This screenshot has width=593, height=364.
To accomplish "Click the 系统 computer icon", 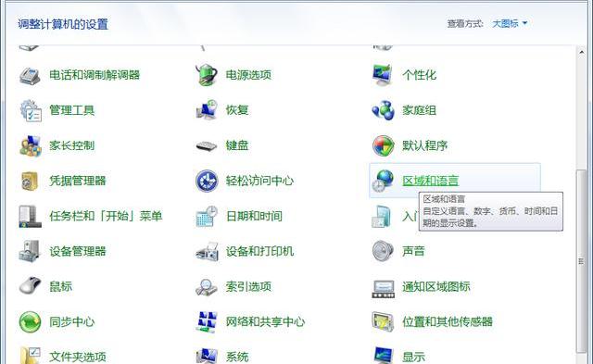I will 207,356.
